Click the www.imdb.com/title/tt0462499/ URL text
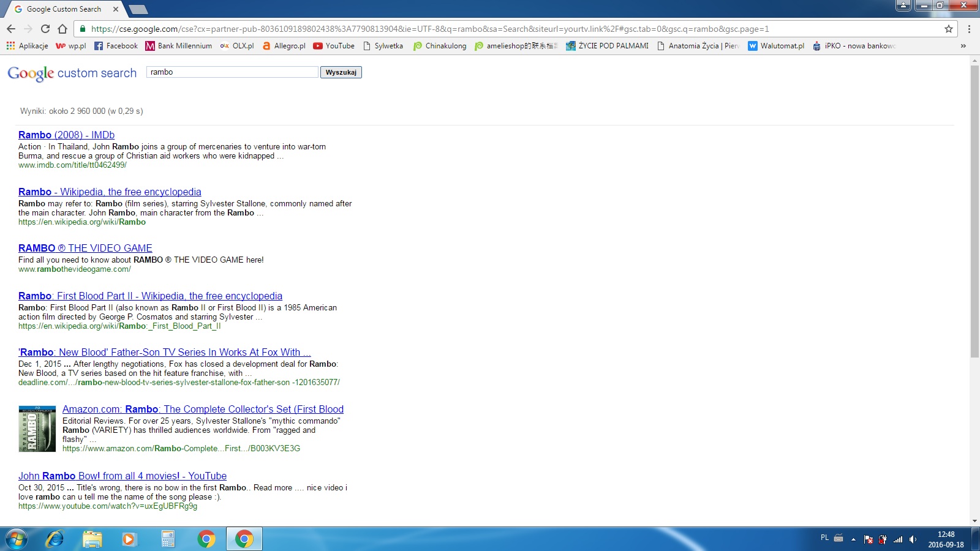Image resolution: width=980 pixels, height=551 pixels. (x=72, y=165)
